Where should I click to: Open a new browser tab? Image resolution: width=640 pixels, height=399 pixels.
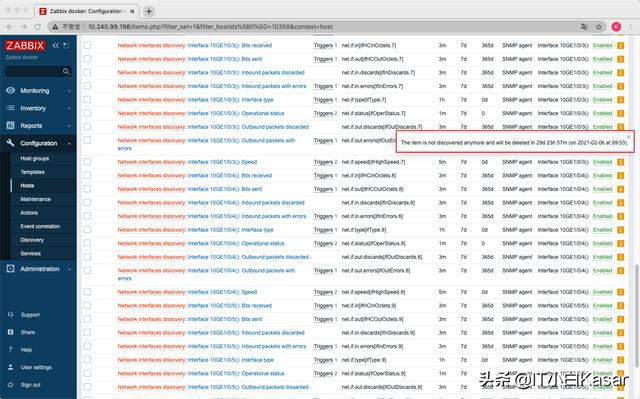pyautogui.click(x=149, y=11)
